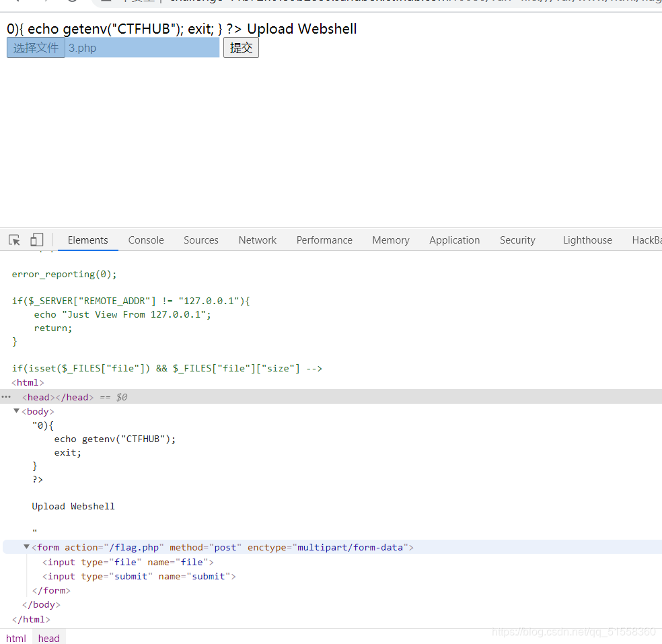Collapse the body element node
Screen dimensions: 662x644
click(16, 411)
